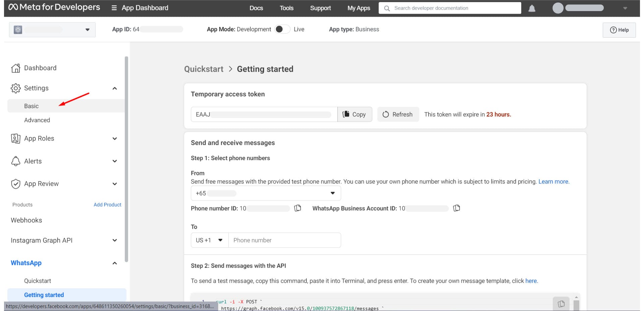644x311 pixels.
Task: Toggle App Mode from Development to Live
Action: [x=282, y=29]
